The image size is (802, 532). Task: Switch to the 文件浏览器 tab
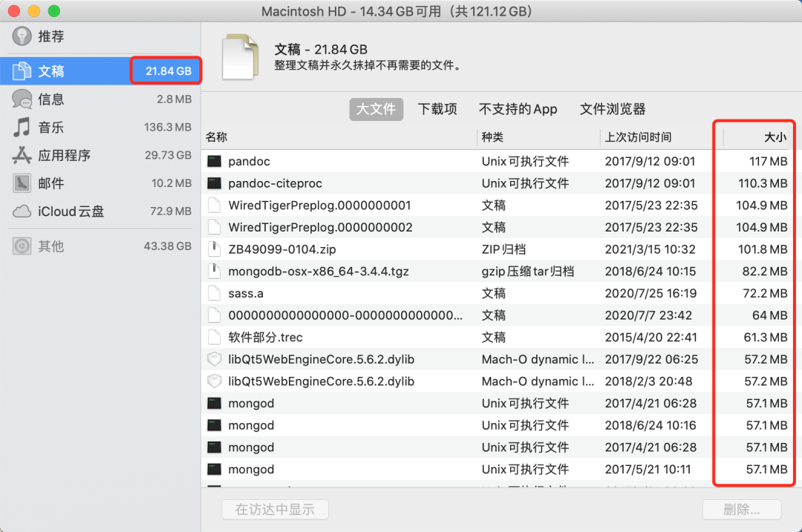(612, 109)
